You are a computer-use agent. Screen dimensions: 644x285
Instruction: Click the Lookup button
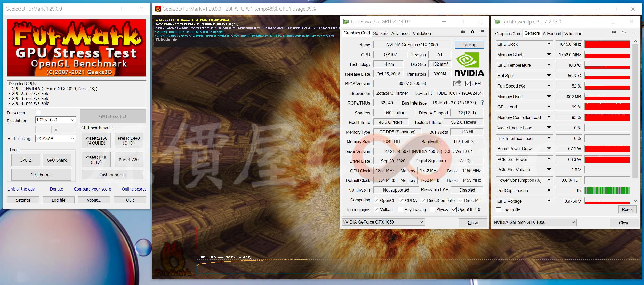pyautogui.click(x=469, y=45)
